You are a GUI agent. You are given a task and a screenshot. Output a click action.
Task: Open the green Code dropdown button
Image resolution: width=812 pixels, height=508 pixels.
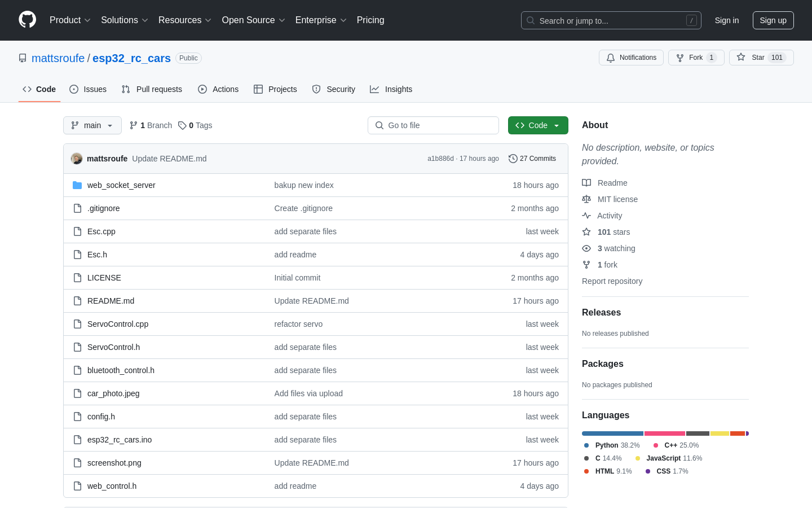pos(538,125)
